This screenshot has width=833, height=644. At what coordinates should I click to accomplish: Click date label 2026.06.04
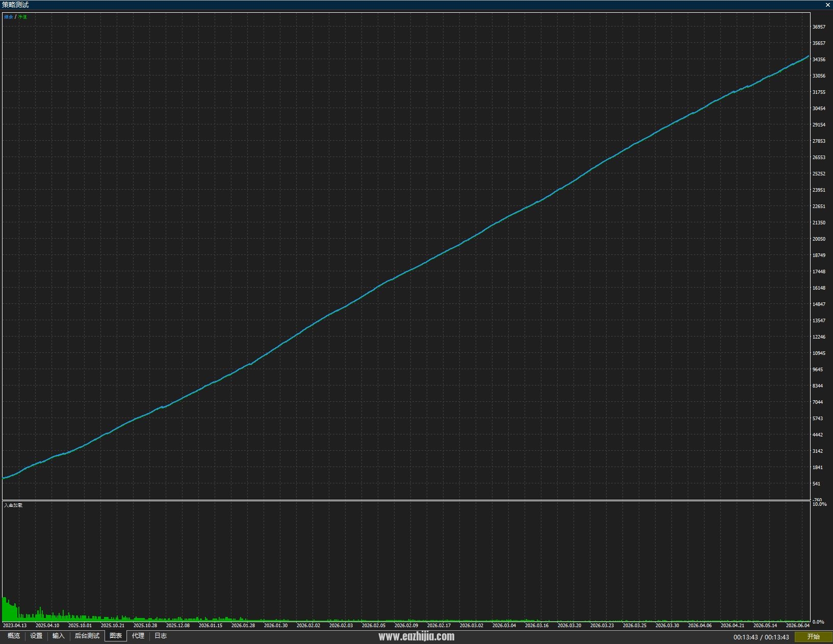tap(798, 625)
